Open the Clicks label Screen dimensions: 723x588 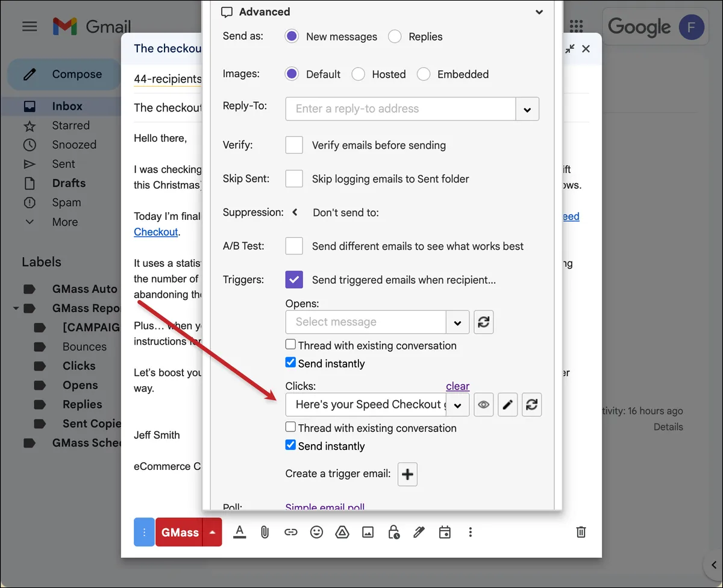[79, 366]
